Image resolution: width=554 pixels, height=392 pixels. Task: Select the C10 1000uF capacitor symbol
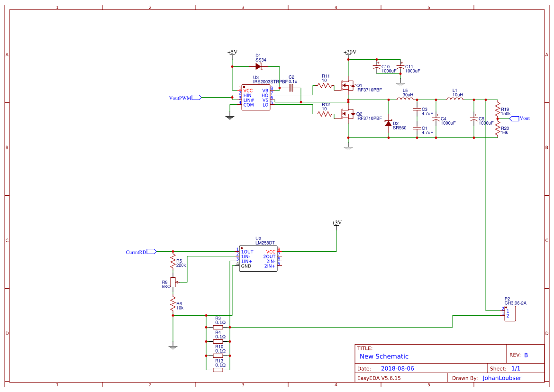377,66
